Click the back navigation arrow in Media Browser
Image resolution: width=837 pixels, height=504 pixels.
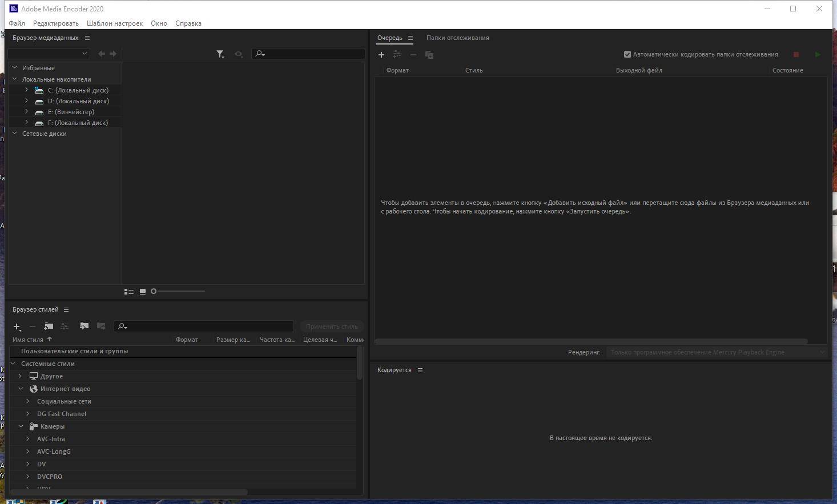point(102,54)
